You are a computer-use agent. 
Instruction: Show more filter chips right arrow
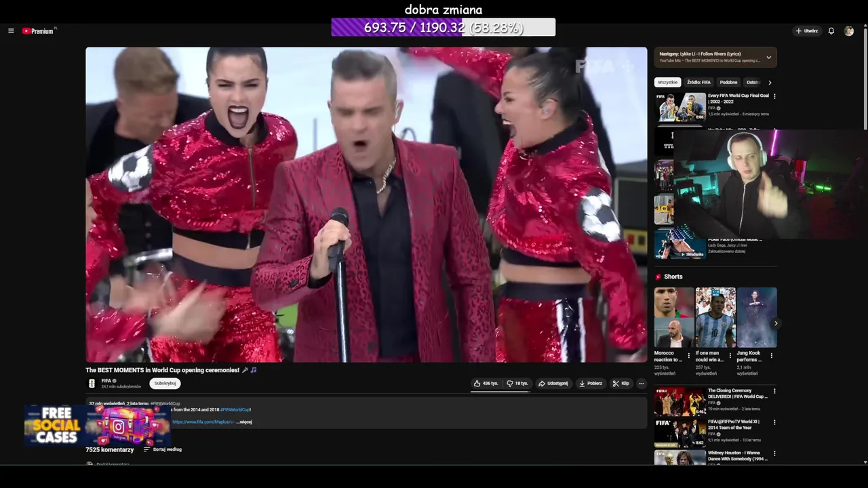coord(770,83)
